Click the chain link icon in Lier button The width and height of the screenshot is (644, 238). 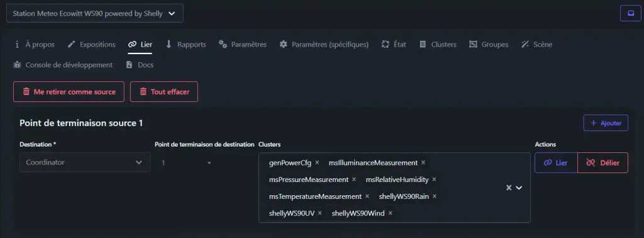pos(548,163)
